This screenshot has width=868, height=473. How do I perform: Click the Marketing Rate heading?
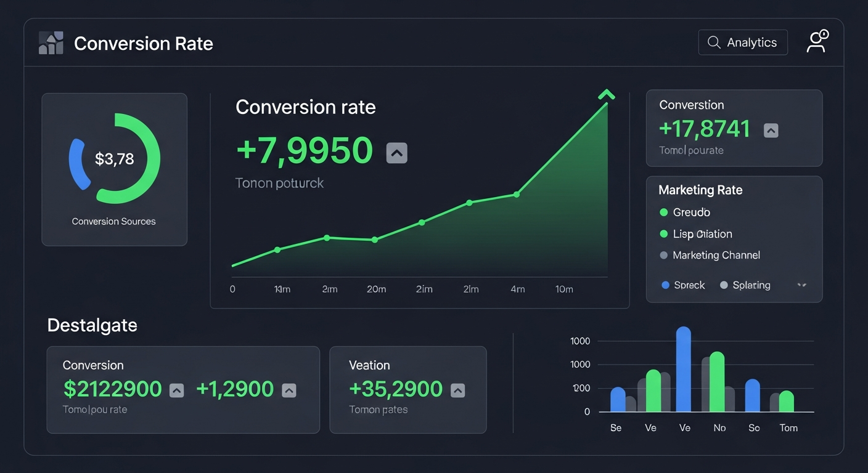click(x=700, y=190)
